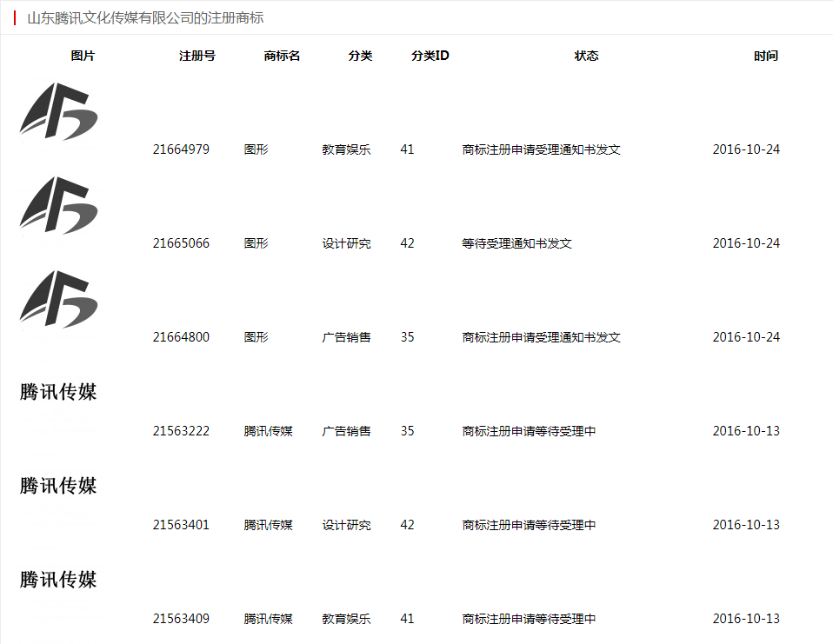This screenshot has height=644, width=833.
Task: Click the logo image above registration 21664800
Action: 58,299
